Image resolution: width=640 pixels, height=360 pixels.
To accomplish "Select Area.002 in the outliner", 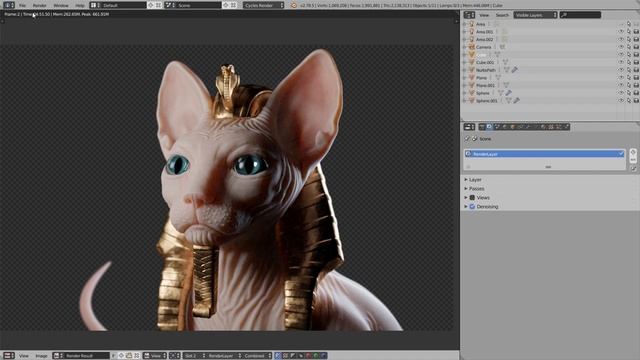I will (484, 40).
